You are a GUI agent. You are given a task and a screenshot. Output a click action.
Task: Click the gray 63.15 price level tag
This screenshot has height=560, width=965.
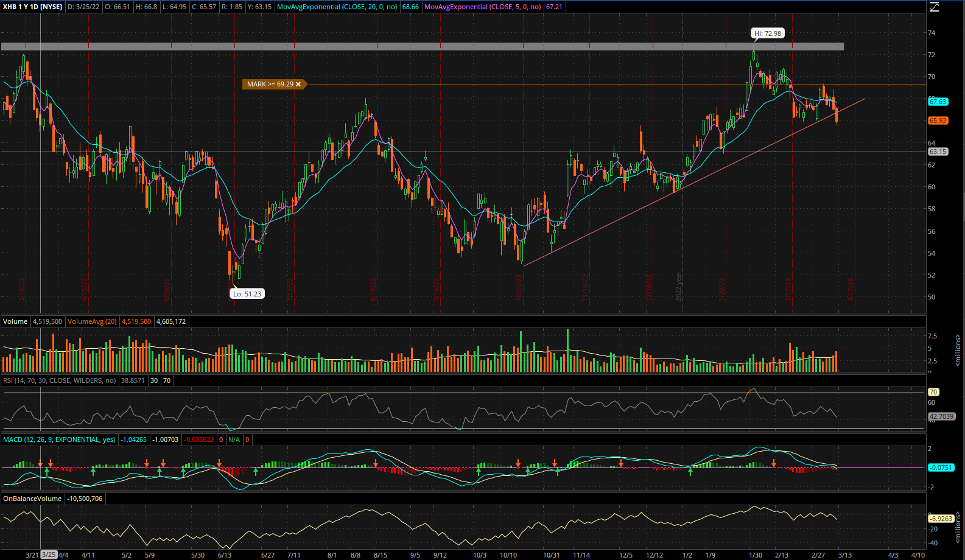click(x=938, y=152)
